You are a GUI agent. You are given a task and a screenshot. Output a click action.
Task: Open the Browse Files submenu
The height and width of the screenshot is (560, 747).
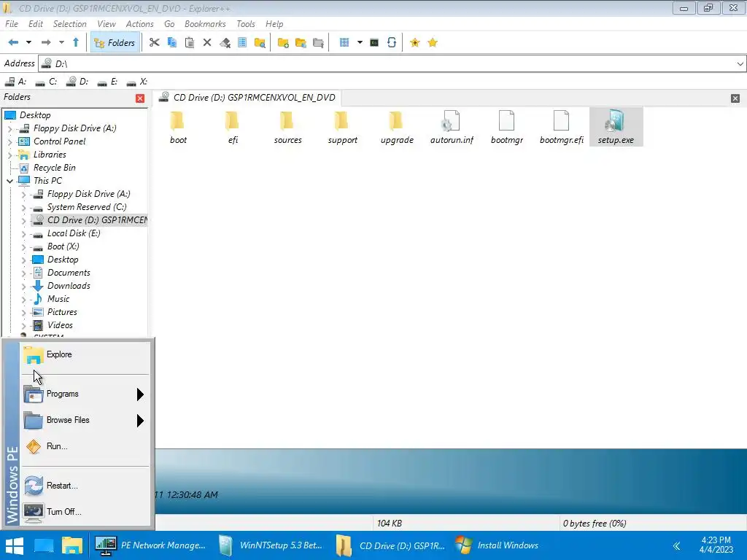click(x=85, y=420)
